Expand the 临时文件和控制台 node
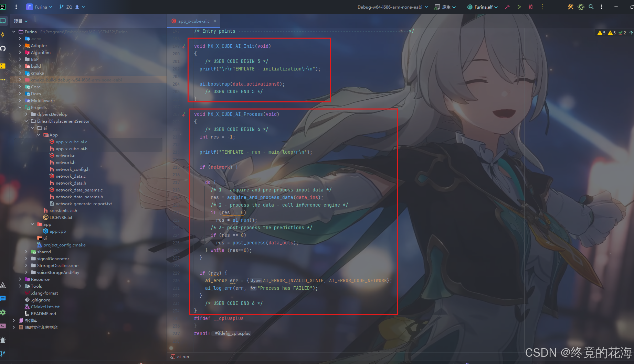Image resolution: width=634 pixels, height=364 pixels. [14, 327]
